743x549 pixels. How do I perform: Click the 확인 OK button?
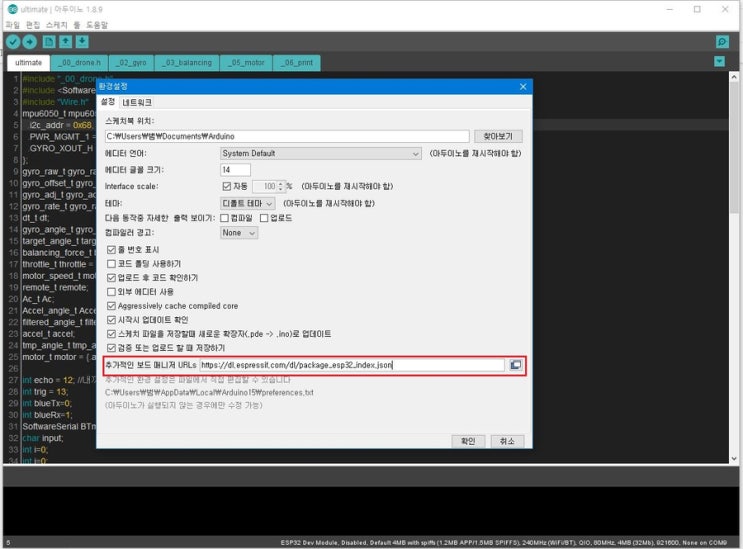pyautogui.click(x=468, y=441)
